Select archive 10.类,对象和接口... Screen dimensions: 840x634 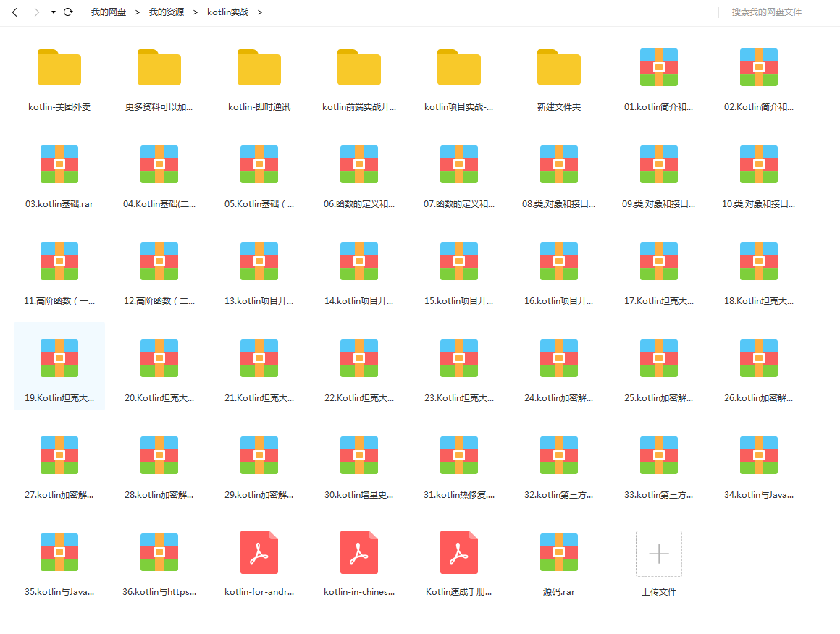(759, 164)
